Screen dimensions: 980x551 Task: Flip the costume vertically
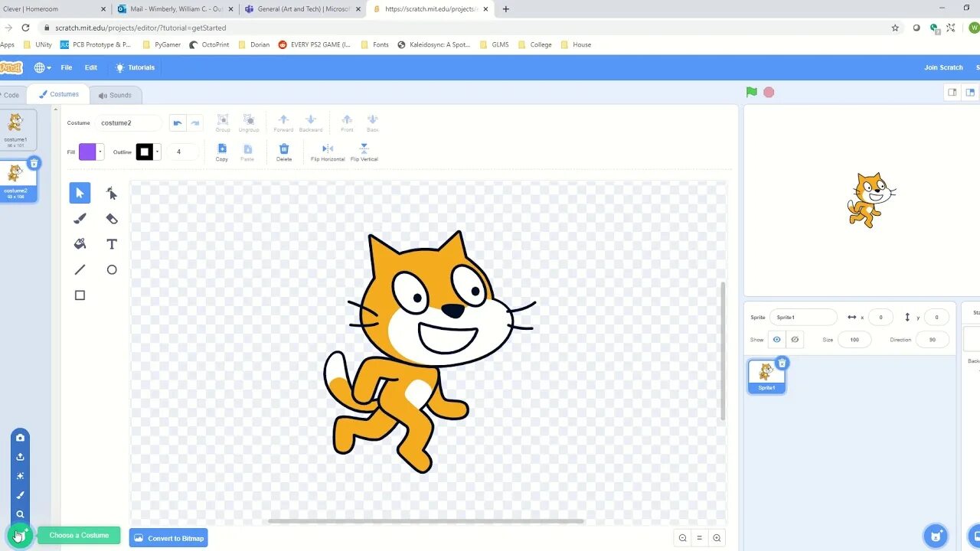click(x=364, y=152)
